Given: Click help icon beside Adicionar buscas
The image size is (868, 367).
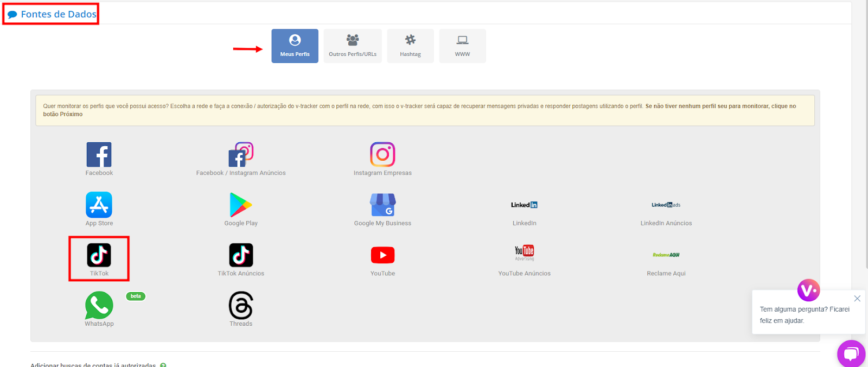Looking at the screenshot, I should click(x=163, y=365).
